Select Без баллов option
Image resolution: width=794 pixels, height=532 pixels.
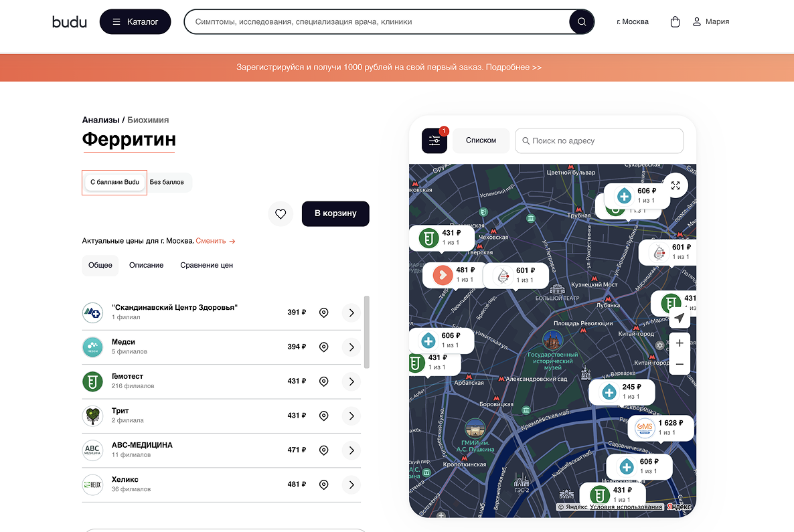(x=167, y=182)
